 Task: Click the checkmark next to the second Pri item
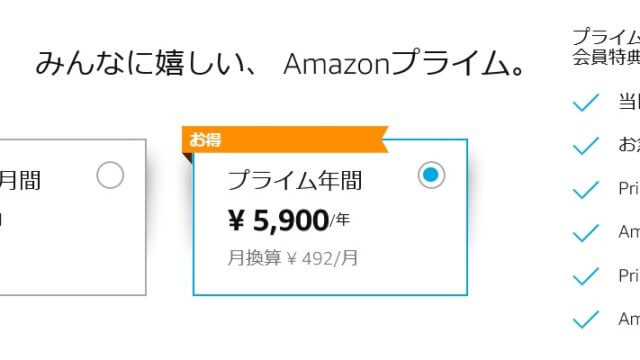(x=586, y=276)
